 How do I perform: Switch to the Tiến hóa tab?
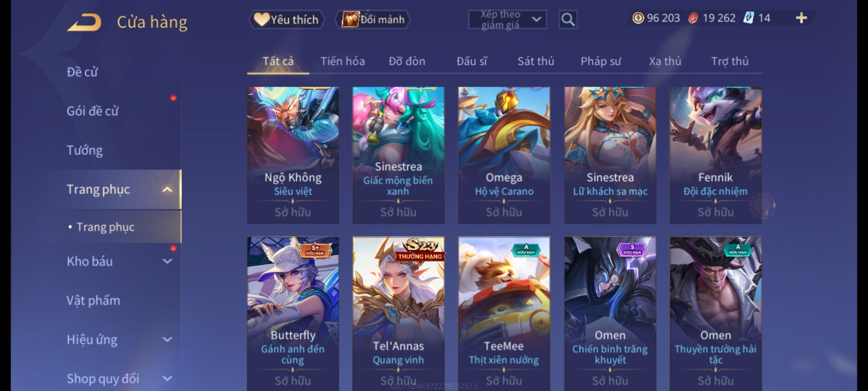pos(342,61)
